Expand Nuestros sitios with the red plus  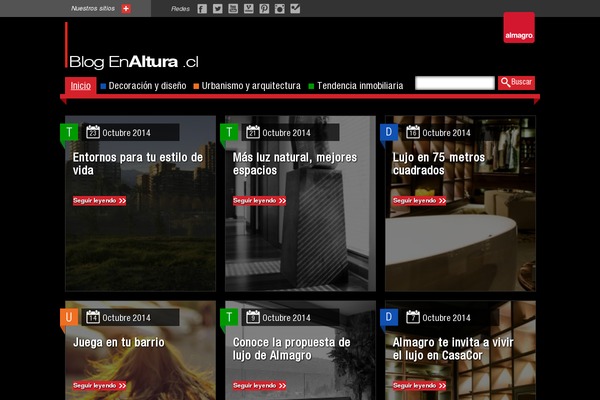pyautogui.click(x=126, y=8)
